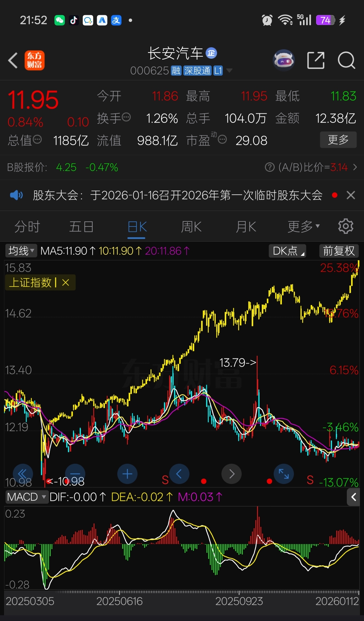This screenshot has width=364, height=621.
Task: Tap the (A/B)比价 help question icon
Action: 270,167
